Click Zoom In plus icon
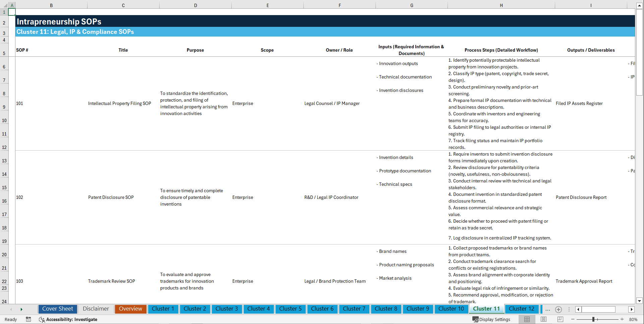Image resolution: width=644 pixels, height=324 pixels. tap(623, 319)
